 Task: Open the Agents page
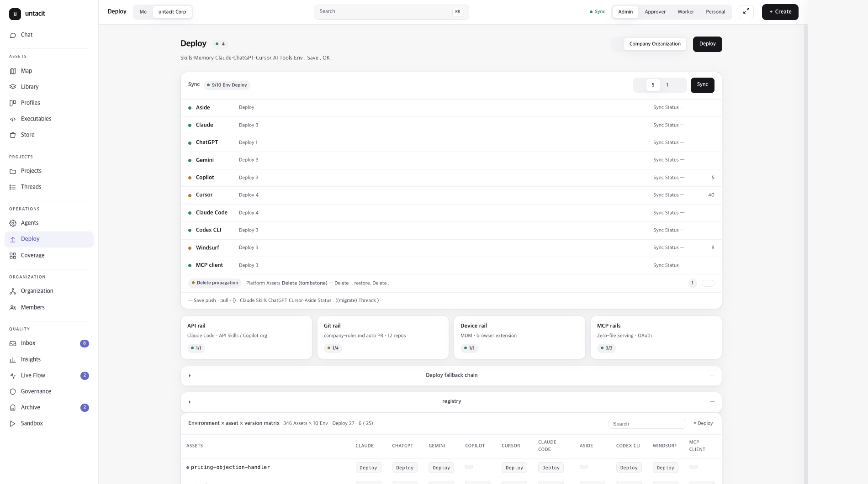[x=49, y=223]
